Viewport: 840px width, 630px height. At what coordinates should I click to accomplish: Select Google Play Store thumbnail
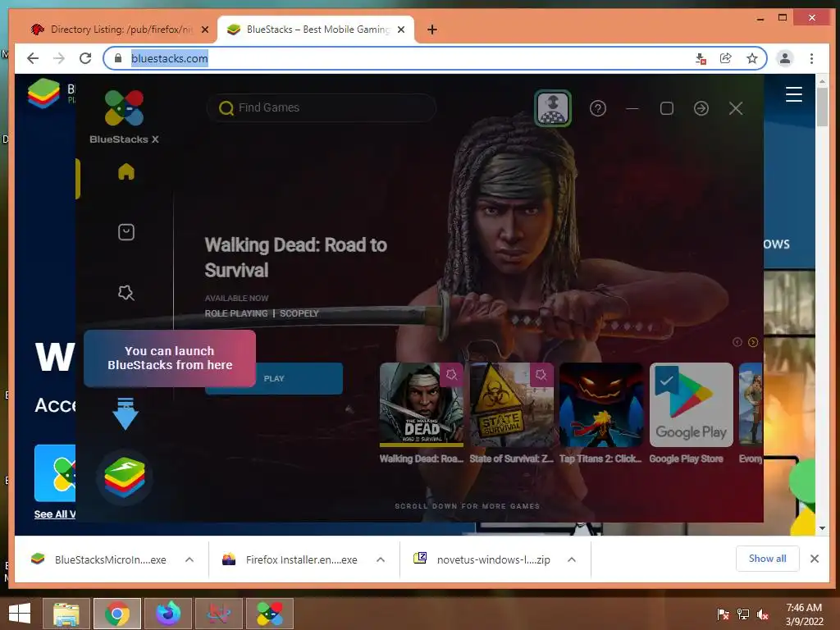[691, 405]
